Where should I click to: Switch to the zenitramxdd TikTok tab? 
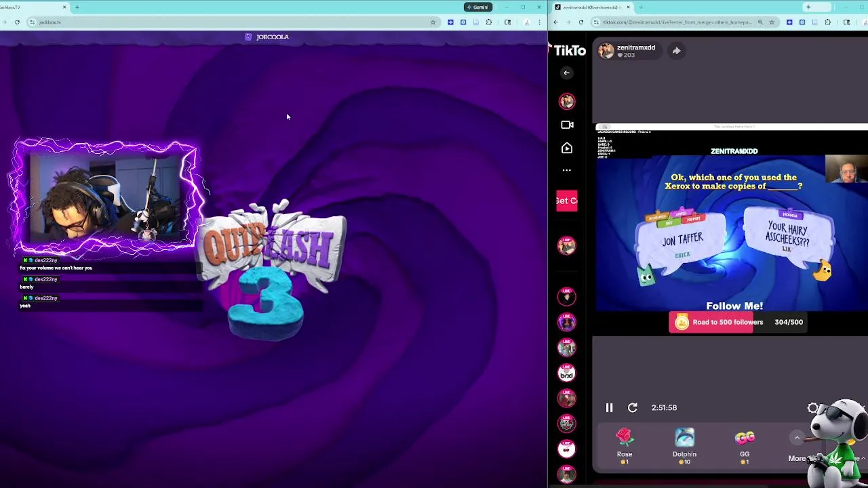point(590,7)
